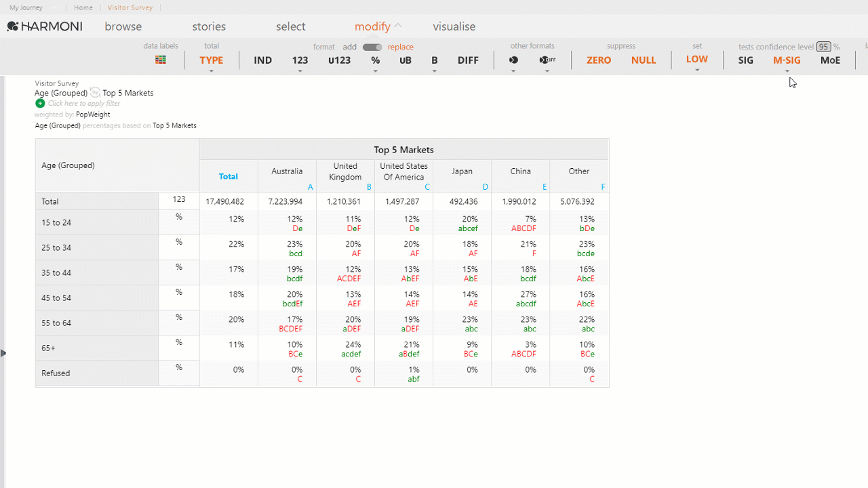Select the '65+' row label
Screen dimensions: 868x488
coord(97,348)
